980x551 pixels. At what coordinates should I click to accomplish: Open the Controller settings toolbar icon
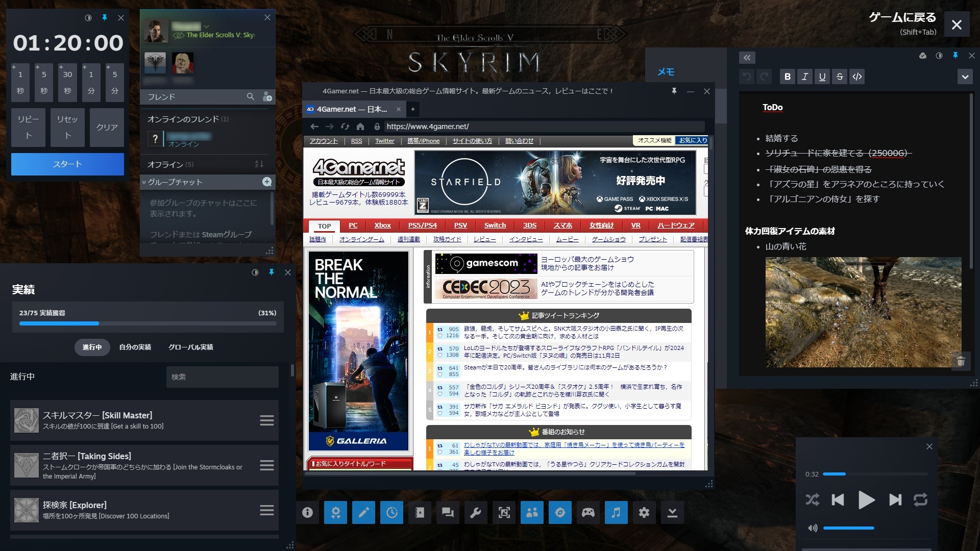[588, 512]
